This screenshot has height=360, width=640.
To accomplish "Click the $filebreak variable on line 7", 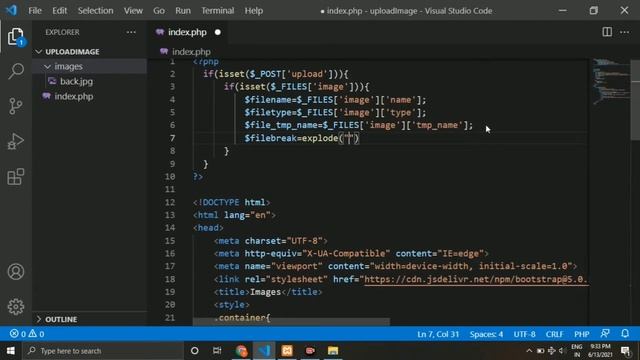I will pyautogui.click(x=271, y=138).
